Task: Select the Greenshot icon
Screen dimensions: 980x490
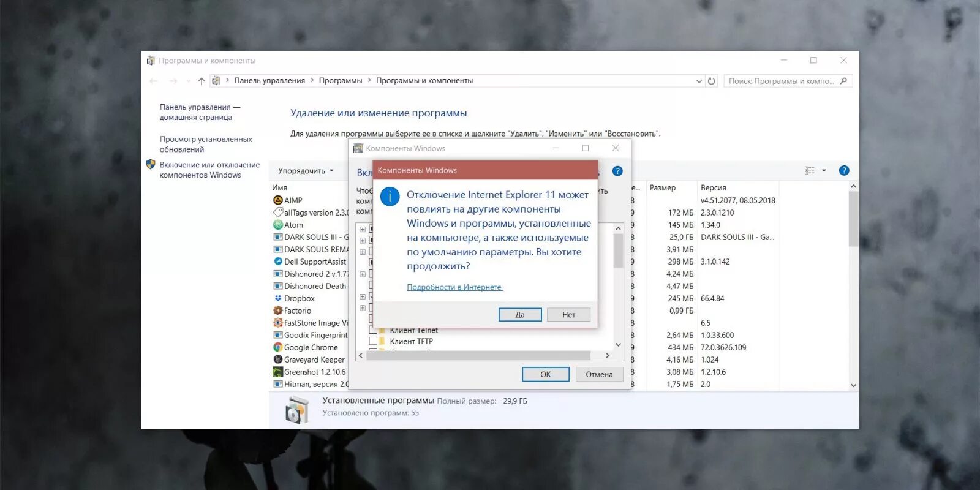Action: click(277, 372)
